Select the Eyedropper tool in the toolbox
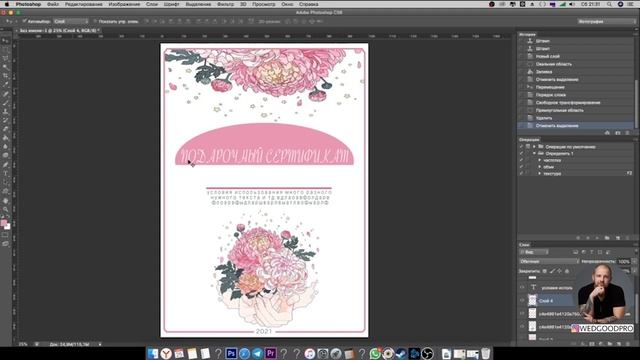This screenshot has height=360, width=640. click(5, 85)
